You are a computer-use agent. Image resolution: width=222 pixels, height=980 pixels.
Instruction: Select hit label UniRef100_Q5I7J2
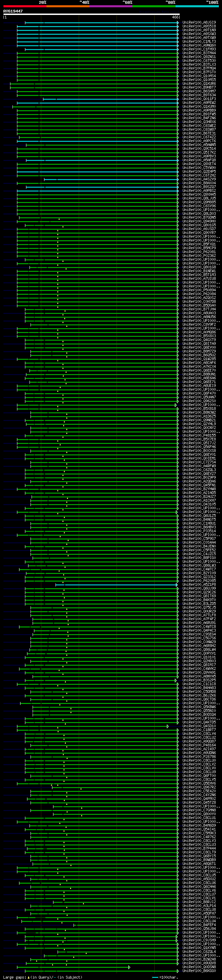pos(199,443)
